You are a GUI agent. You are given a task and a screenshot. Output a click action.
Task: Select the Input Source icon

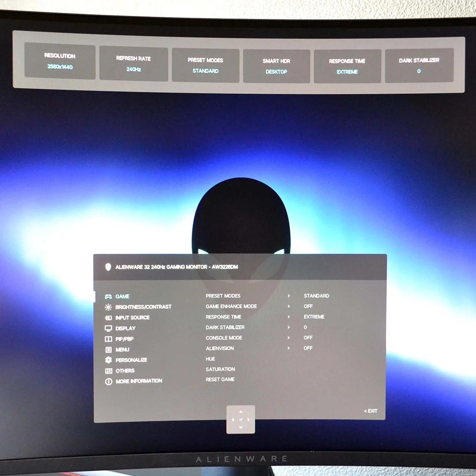[108, 318]
